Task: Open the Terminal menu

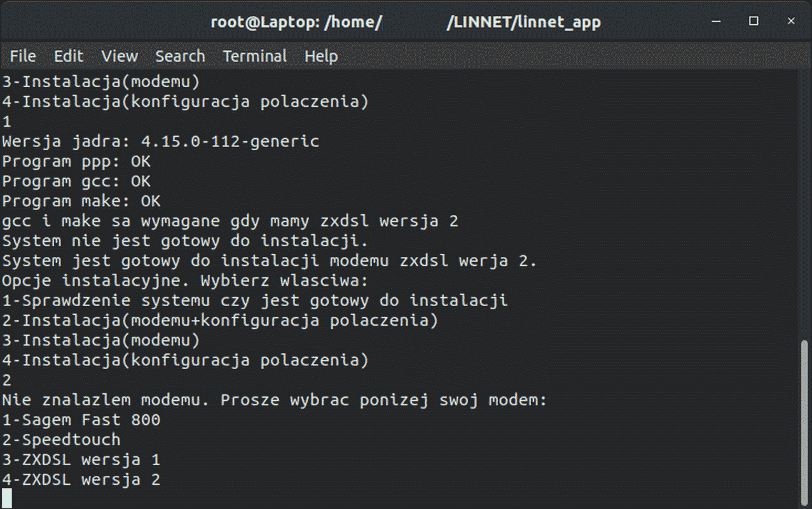Action: 255,56
